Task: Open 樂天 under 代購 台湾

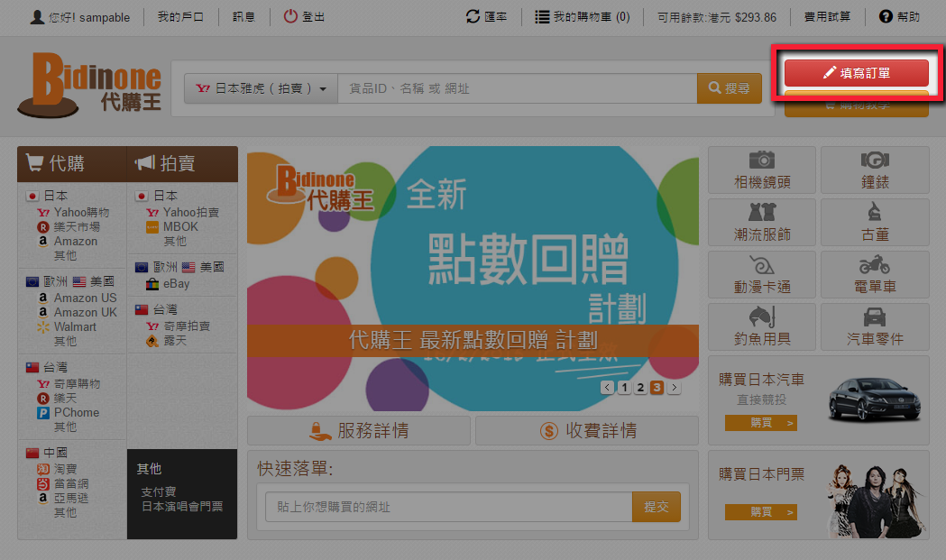Action: 65,399
